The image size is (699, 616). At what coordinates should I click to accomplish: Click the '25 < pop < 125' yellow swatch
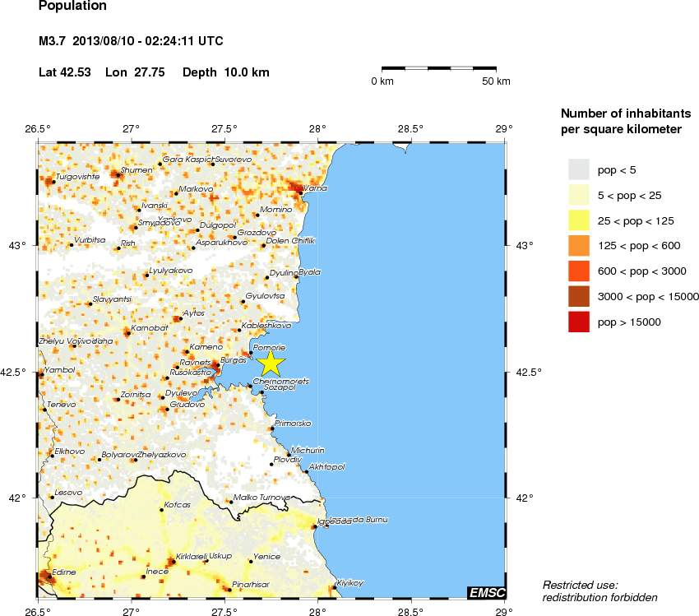pyautogui.click(x=579, y=220)
